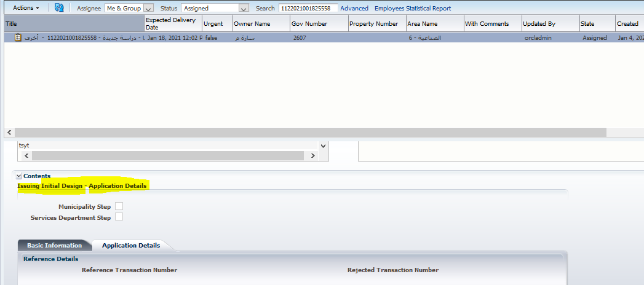Select the Application Details tab
644x285 pixels.
(x=131, y=245)
